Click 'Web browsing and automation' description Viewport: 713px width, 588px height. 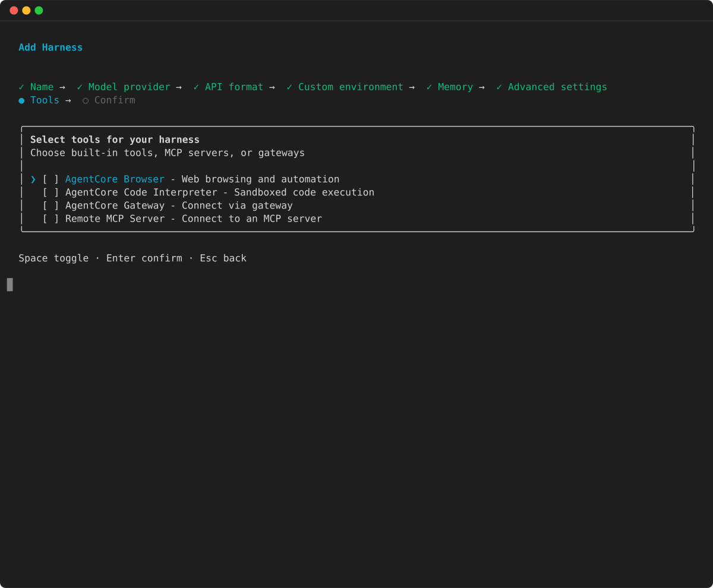(260, 179)
